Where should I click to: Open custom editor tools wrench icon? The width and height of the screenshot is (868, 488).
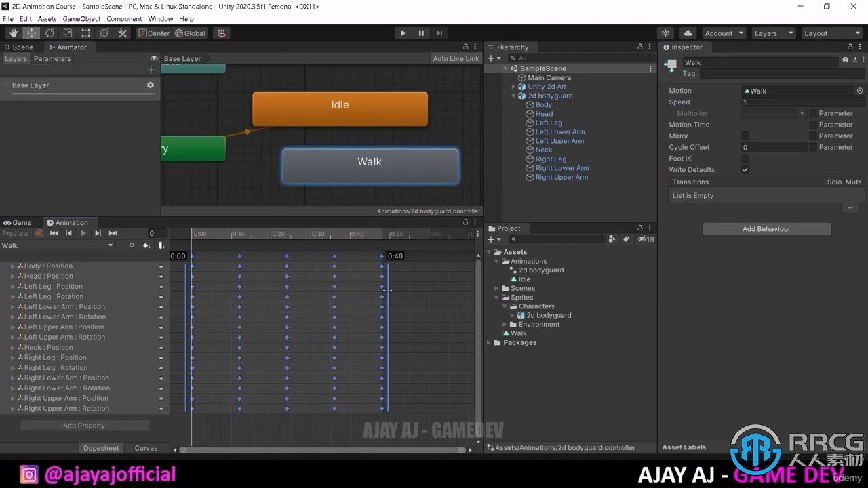click(x=123, y=33)
